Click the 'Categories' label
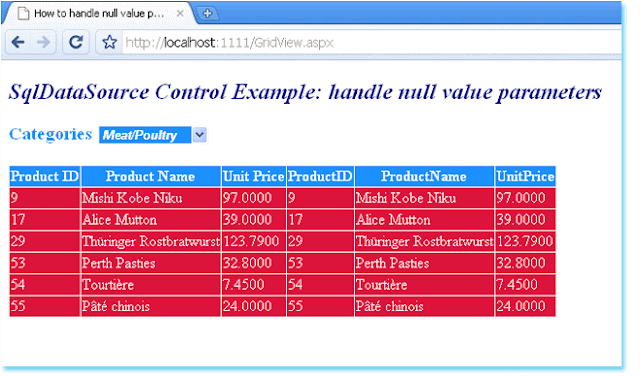 coord(51,134)
